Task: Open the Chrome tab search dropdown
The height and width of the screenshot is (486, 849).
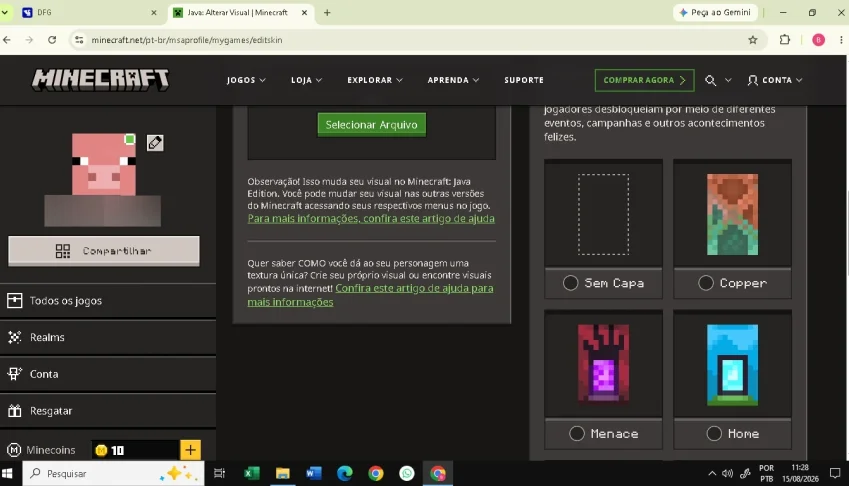Action: [x=5, y=12]
